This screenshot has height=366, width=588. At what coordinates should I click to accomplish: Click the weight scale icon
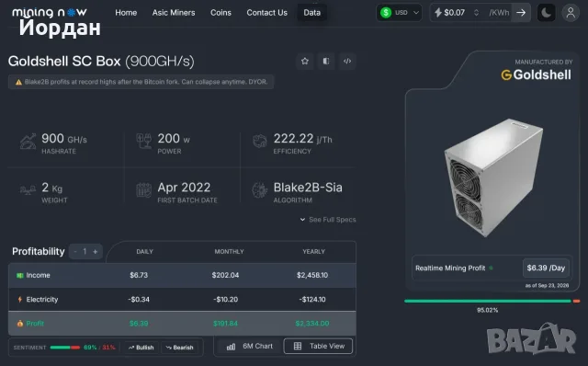tap(28, 190)
